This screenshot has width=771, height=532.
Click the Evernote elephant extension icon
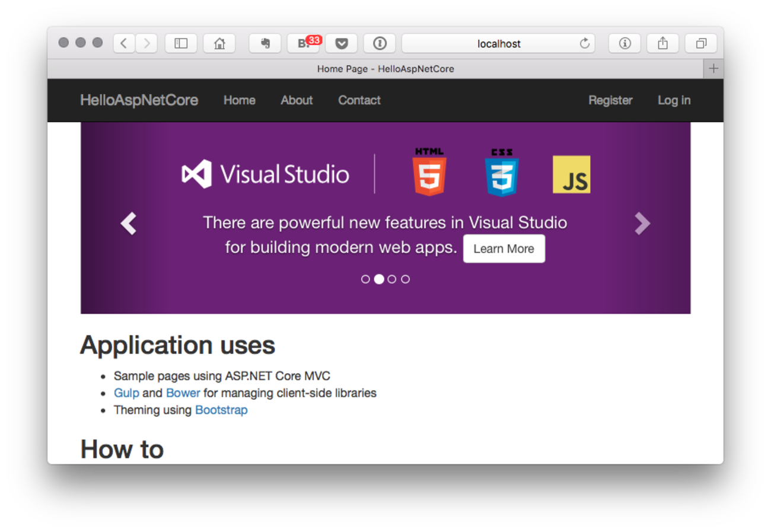(x=265, y=43)
